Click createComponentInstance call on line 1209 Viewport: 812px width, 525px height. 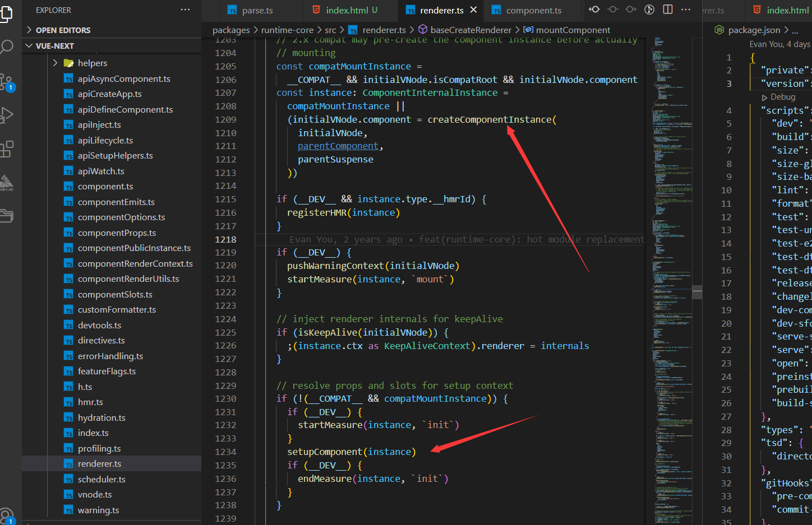pyautogui.click(x=490, y=119)
